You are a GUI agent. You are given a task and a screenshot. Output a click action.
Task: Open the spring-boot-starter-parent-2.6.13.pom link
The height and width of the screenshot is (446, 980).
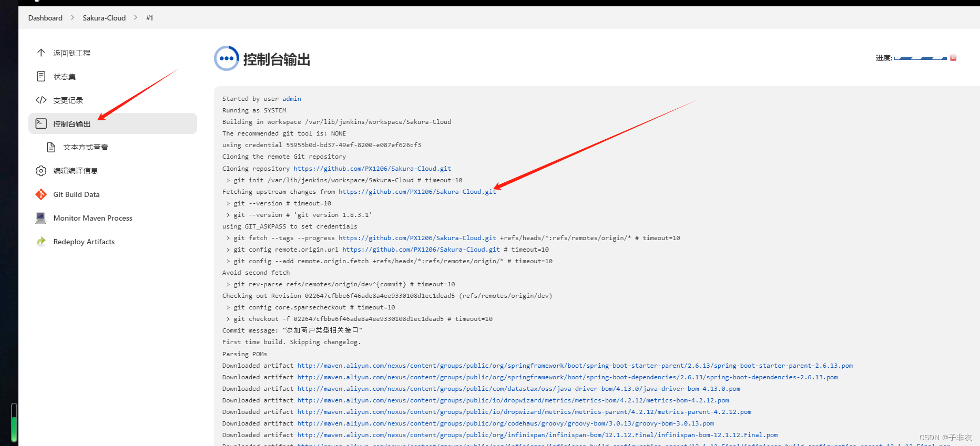tap(575, 366)
